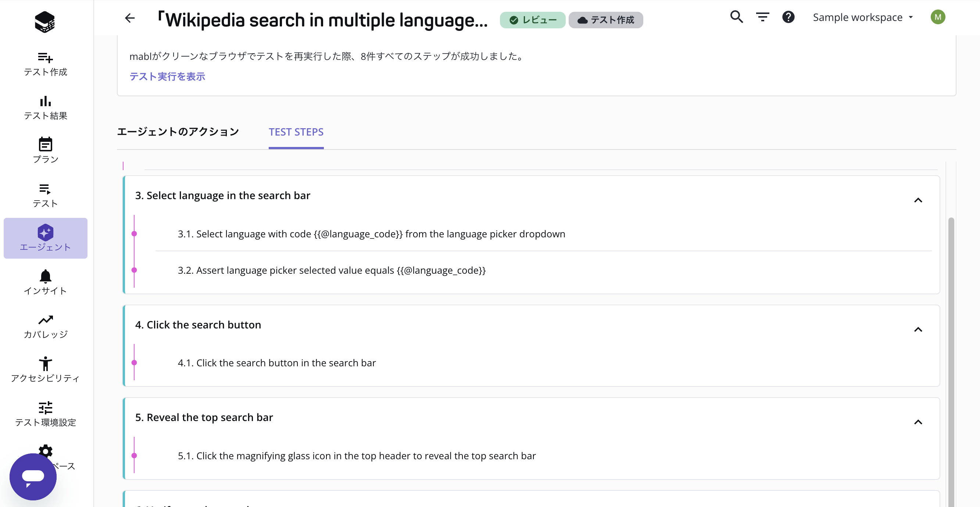Open インサイト bell icon

pyautogui.click(x=45, y=277)
